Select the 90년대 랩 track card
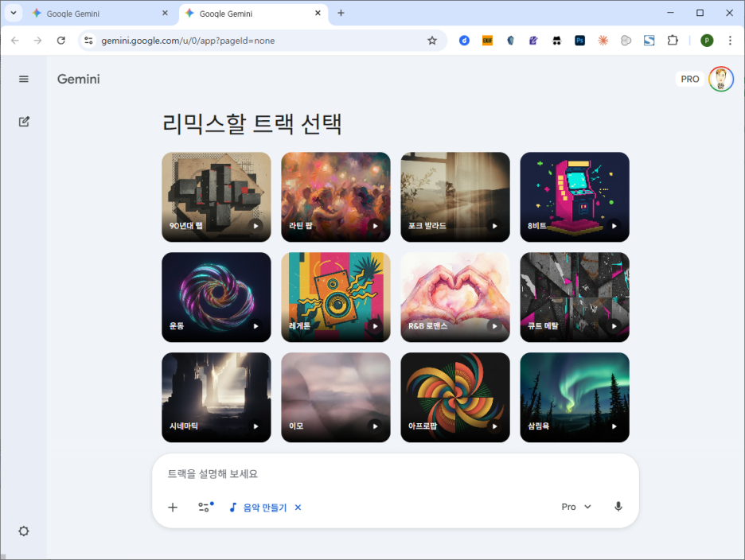 point(216,196)
